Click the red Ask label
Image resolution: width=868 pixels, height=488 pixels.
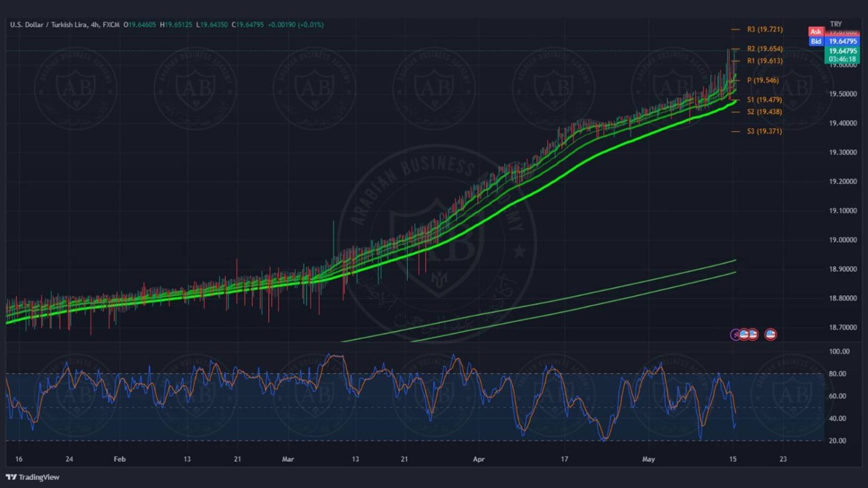point(816,32)
